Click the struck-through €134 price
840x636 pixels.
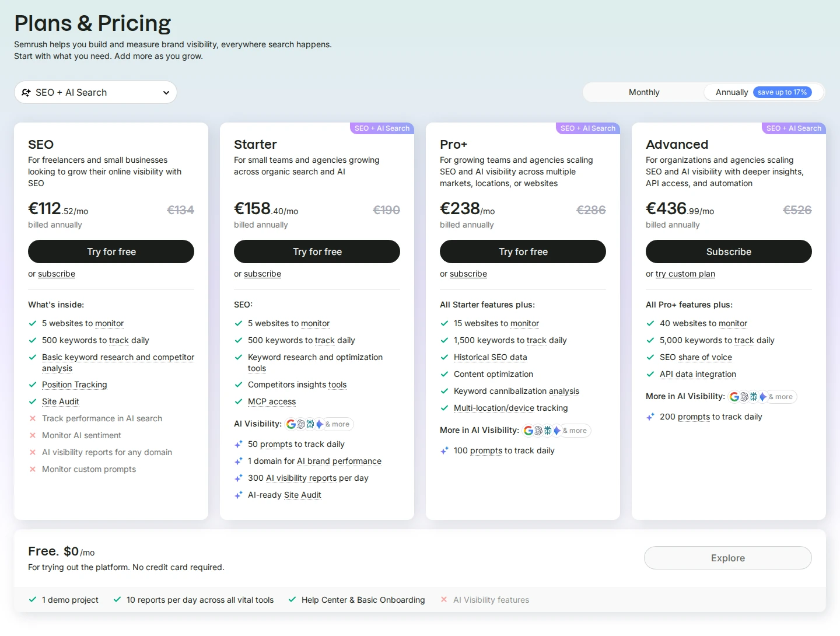tap(180, 210)
